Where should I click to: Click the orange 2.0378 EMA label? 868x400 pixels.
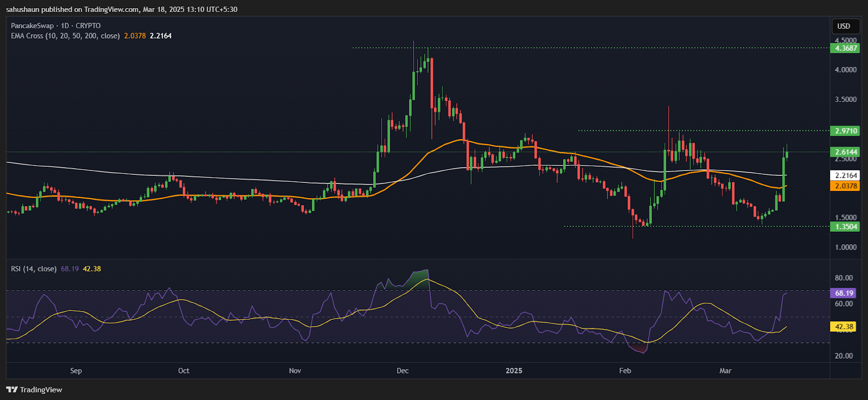(x=845, y=186)
